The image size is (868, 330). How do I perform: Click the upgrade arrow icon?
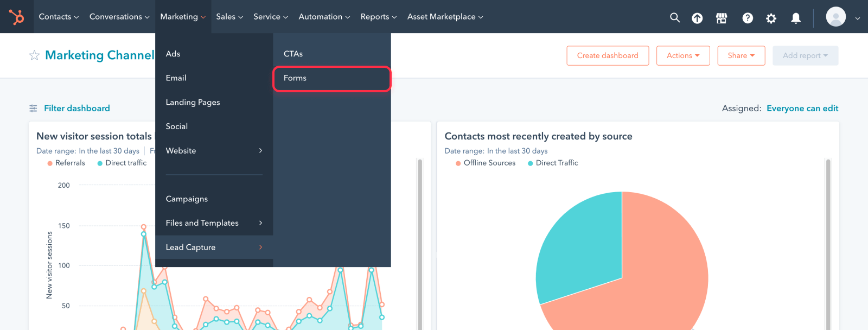(x=697, y=18)
